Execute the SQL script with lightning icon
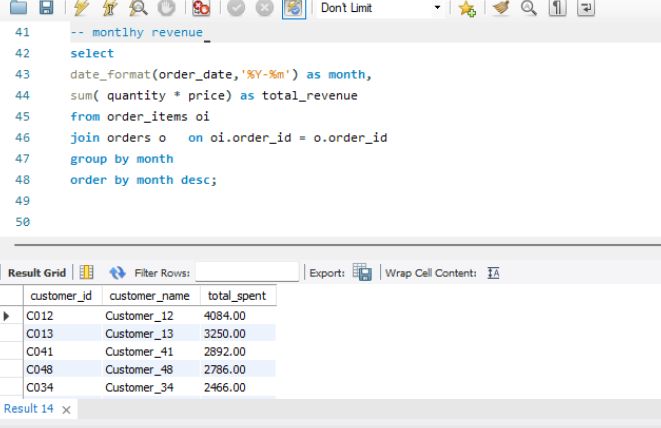 pos(81,7)
